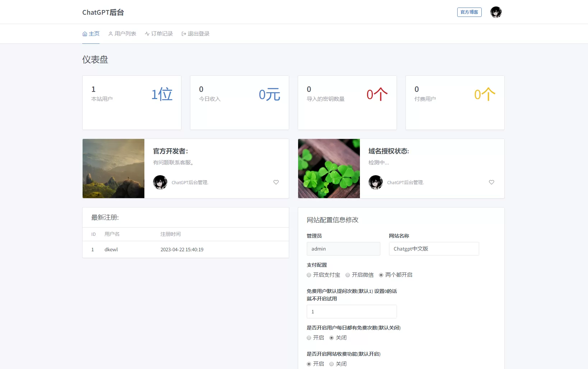
Task: Click the home icon beside 主页
Action: (85, 33)
